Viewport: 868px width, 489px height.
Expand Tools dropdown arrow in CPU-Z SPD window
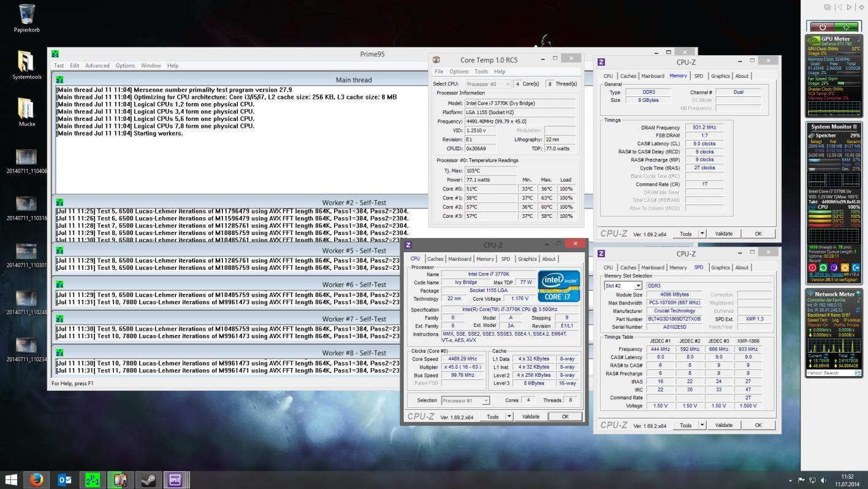pos(702,425)
